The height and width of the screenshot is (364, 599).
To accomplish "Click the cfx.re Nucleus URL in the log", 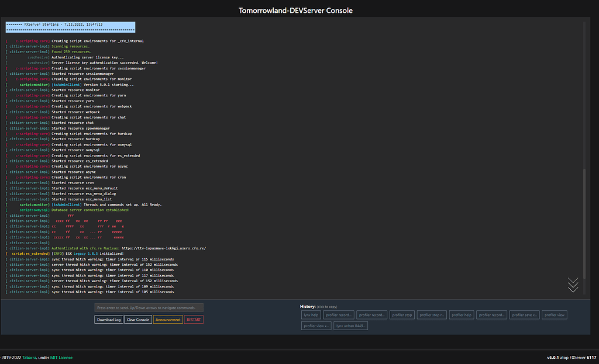I will pos(164,248).
